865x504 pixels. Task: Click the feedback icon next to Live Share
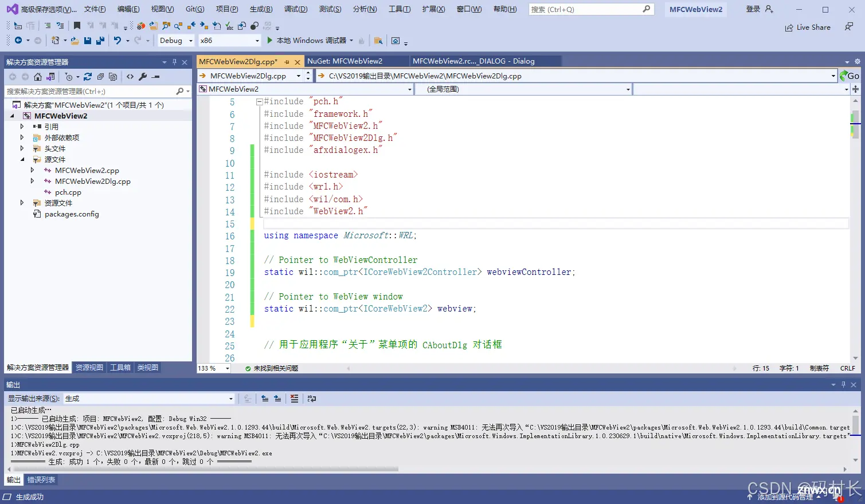click(x=849, y=27)
